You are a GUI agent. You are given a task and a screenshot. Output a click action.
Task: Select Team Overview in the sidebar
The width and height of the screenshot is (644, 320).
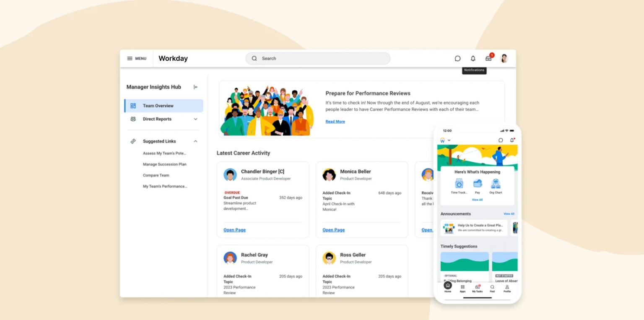164,106
